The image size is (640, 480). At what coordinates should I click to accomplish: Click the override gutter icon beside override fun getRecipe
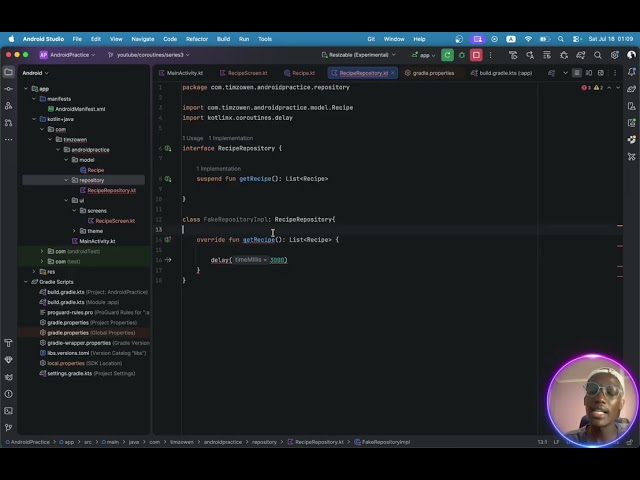(168, 240)
